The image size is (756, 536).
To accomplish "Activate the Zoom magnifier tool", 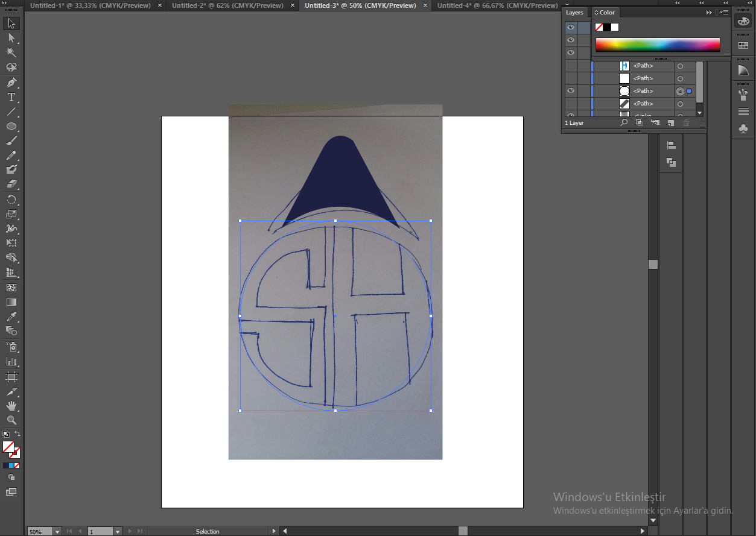I will [x=11, y=420].
